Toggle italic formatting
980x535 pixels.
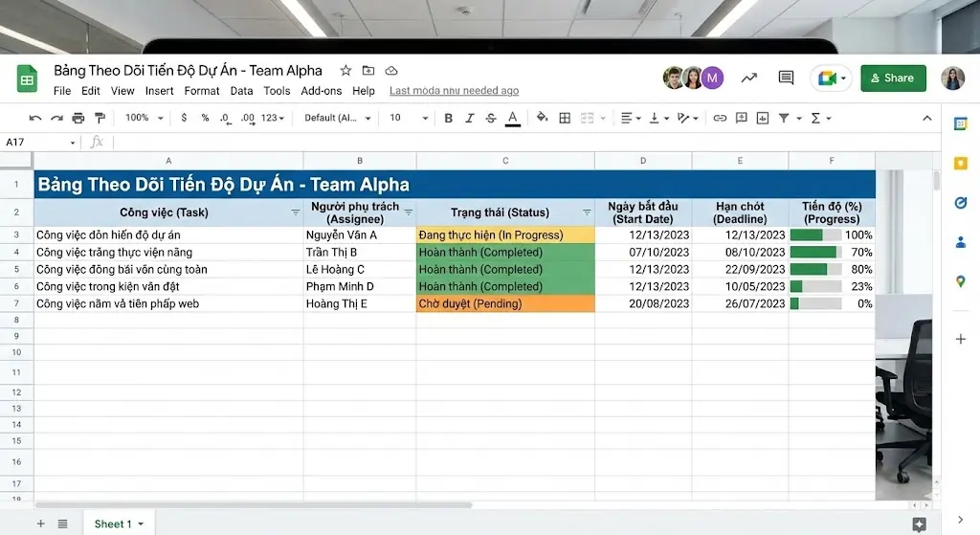(469, 118)
